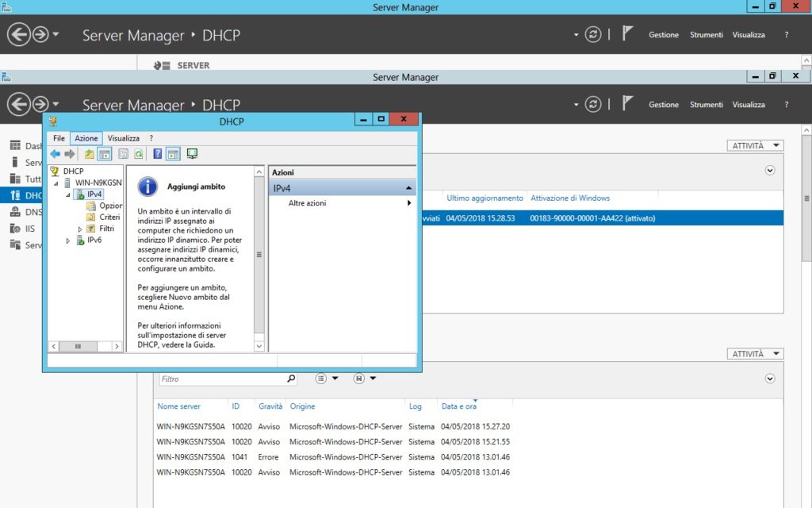Select the WIN-N9KGSN server node in the tree
This screenshot has height=508, width=812.
point(98,183)
